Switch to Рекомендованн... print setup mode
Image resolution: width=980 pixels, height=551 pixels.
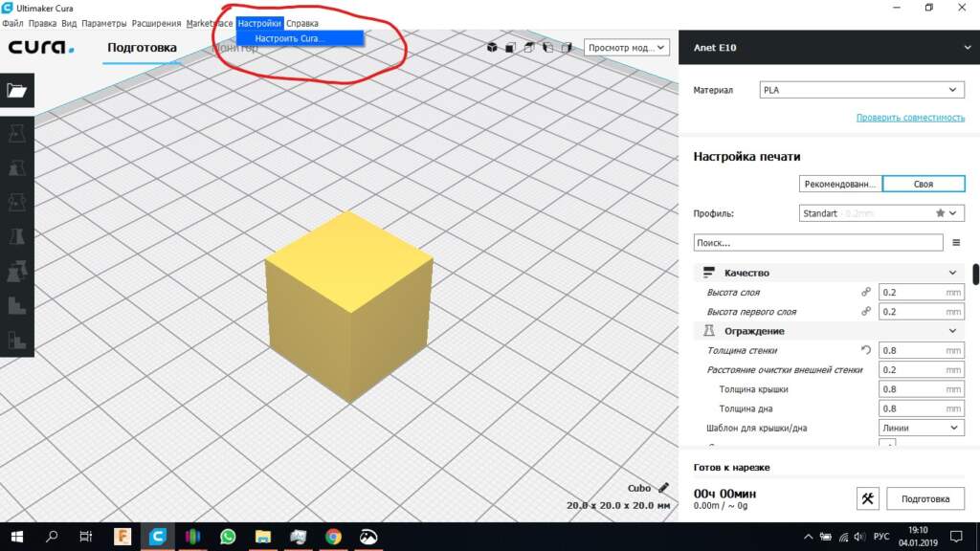tap(839, 184)
